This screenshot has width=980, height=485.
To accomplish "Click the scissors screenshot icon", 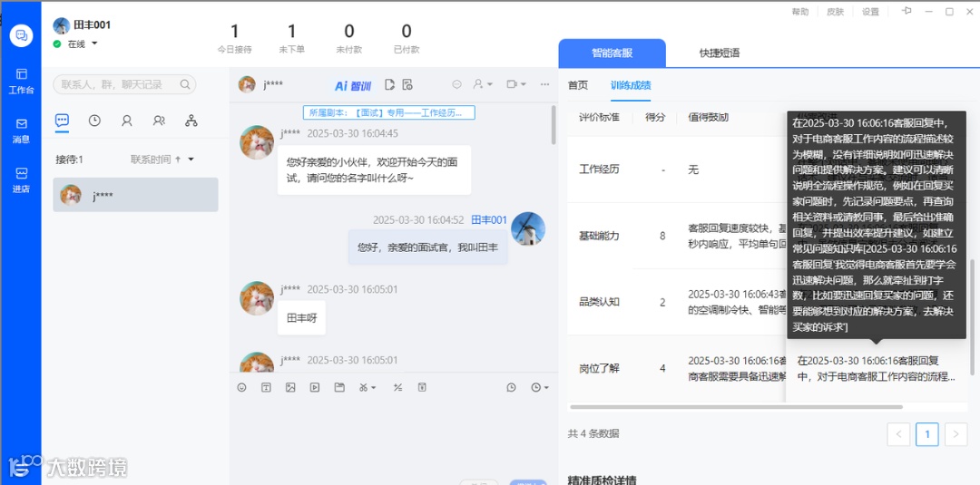I will 363,388.
